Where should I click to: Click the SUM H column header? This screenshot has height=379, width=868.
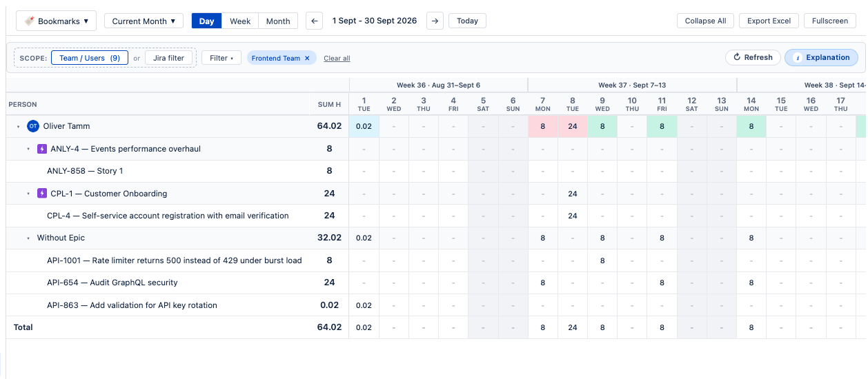click(329, 105)
